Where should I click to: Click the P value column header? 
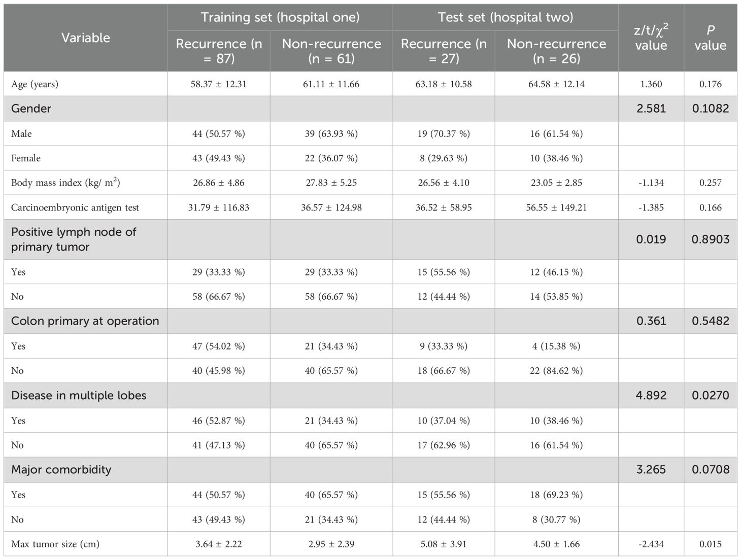710,38
